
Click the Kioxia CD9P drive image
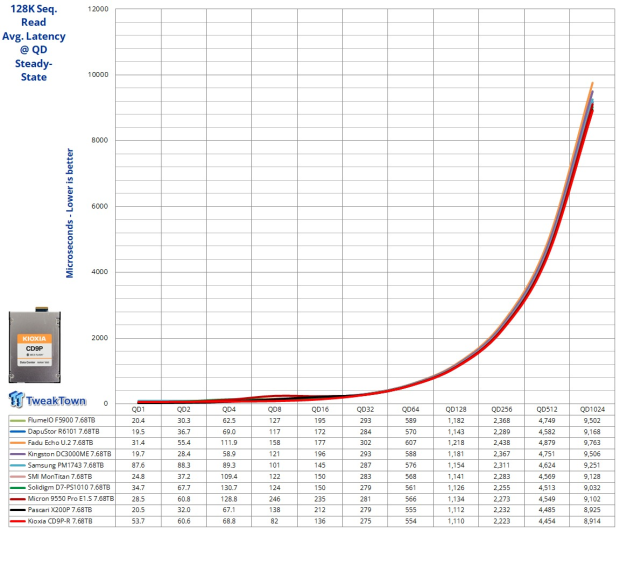click(35, 345)
